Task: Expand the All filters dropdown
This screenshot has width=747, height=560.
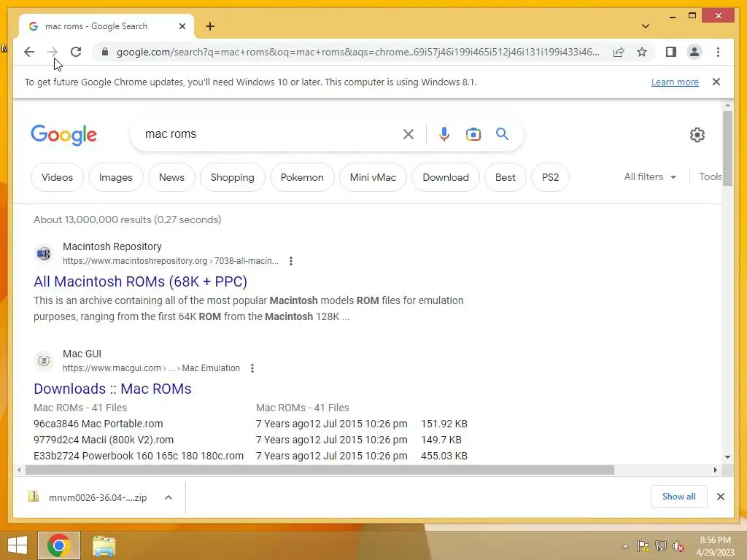Action: [x=650, y=176]
